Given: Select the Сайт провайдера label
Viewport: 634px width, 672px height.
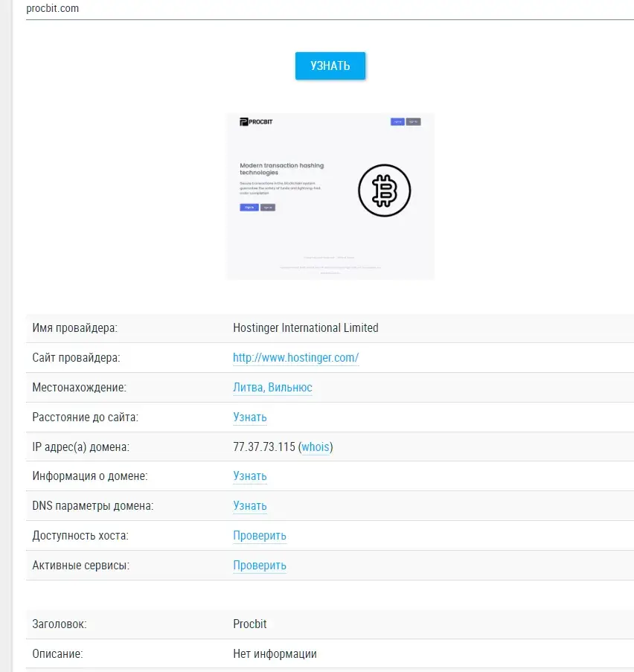Looking at the screenshot, I should click(x=77, y=357).
